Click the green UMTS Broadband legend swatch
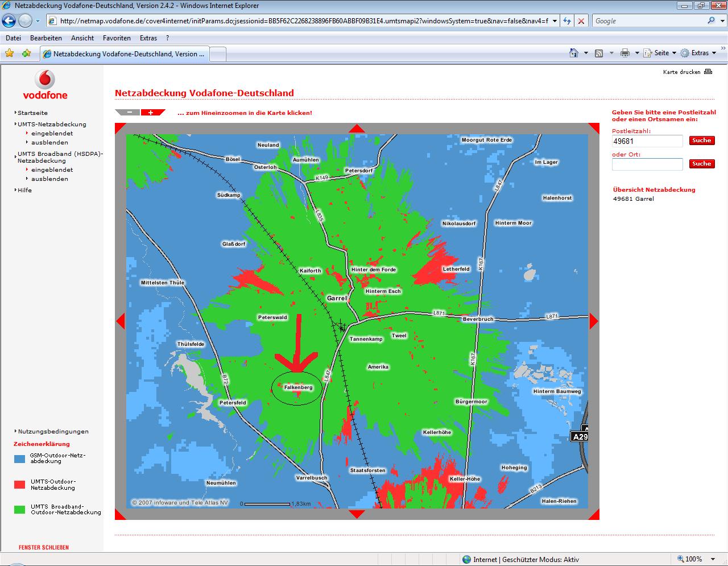This screenshot has width=728, height=566. coord(19,510)
